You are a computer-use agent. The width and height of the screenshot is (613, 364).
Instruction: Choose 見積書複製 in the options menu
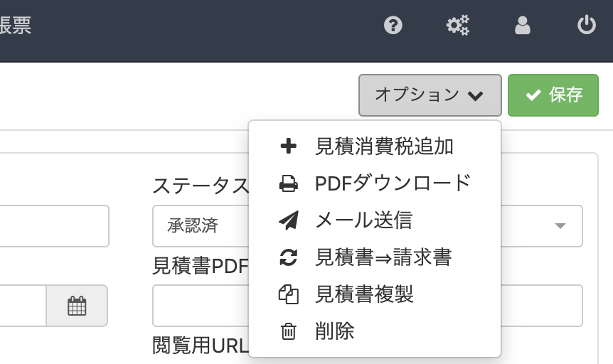pos(364,294)
